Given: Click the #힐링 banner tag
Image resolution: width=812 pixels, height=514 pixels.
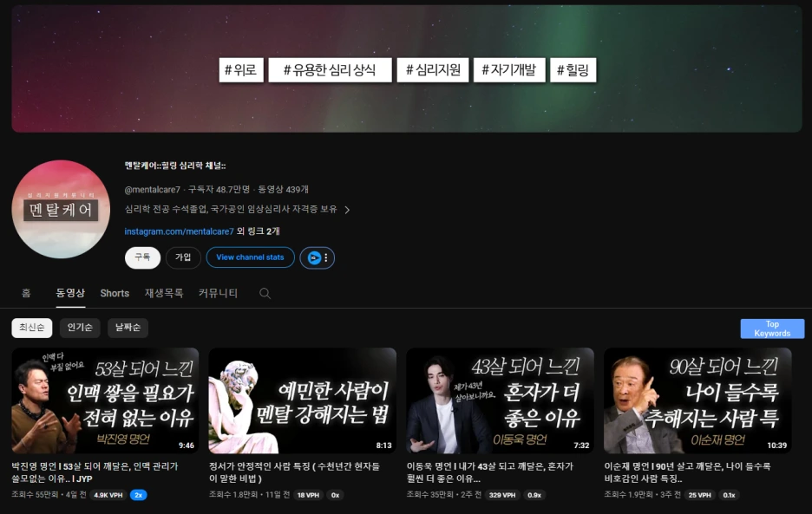Looking at the screenshot, I should coord(573,70).
